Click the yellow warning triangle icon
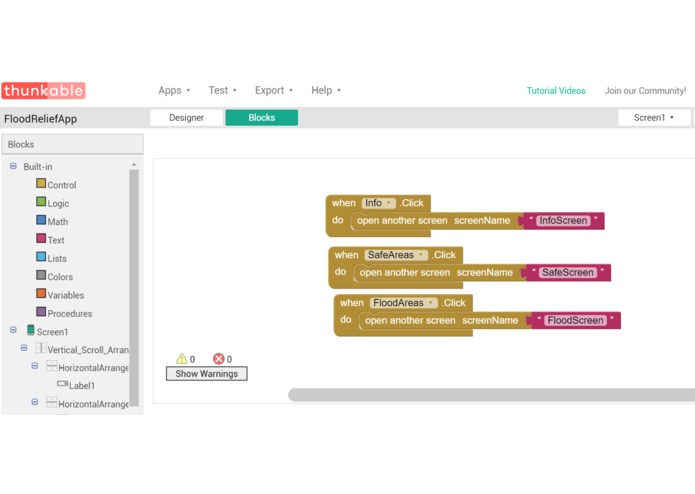 pyautogui.click(x=181, y=358)
